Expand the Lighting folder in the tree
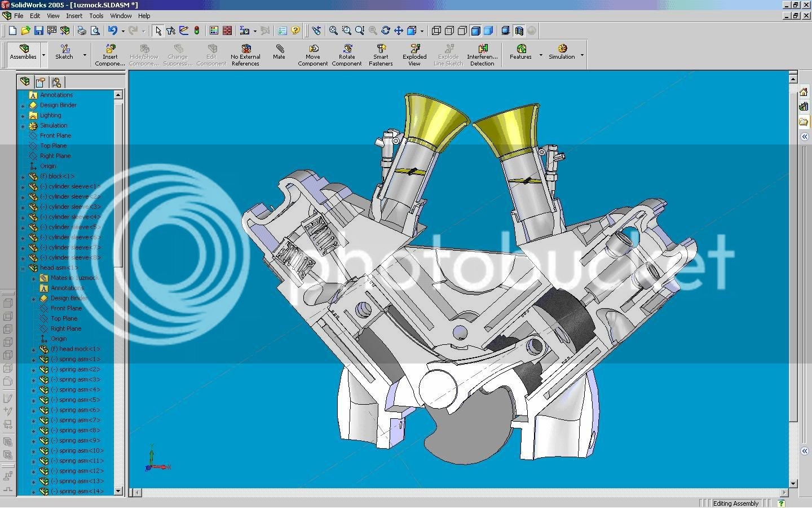This screenshot has height=508, width=812. pos(23,116)
